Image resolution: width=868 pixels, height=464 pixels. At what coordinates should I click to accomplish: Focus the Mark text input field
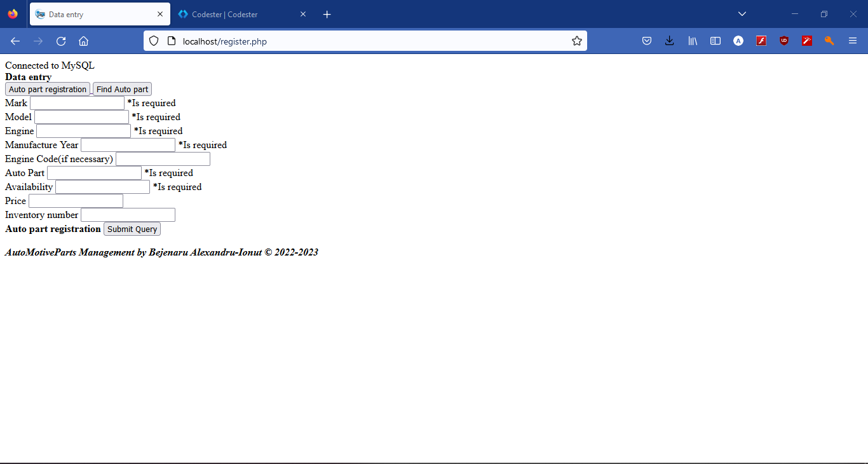point(77,103)
